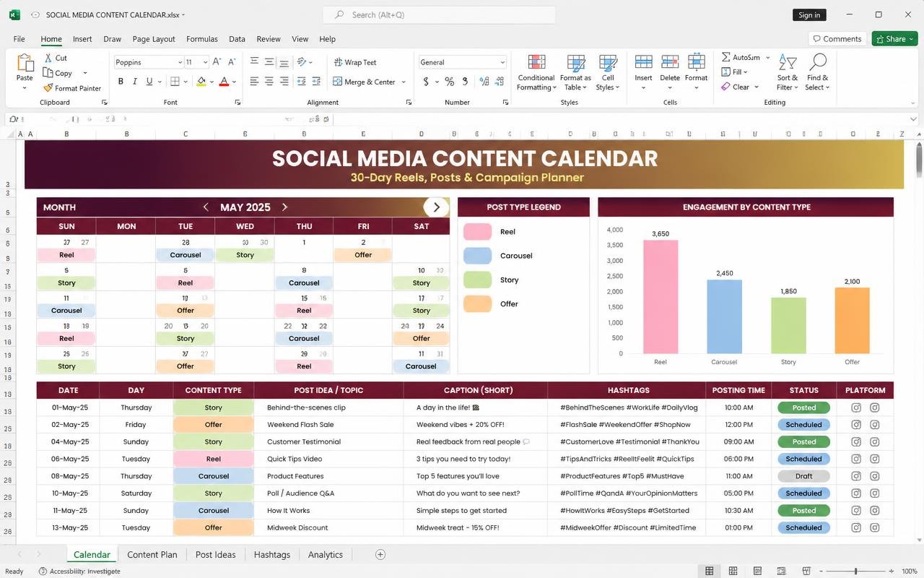Open the Sort & Filter icon

coord(788,63)
